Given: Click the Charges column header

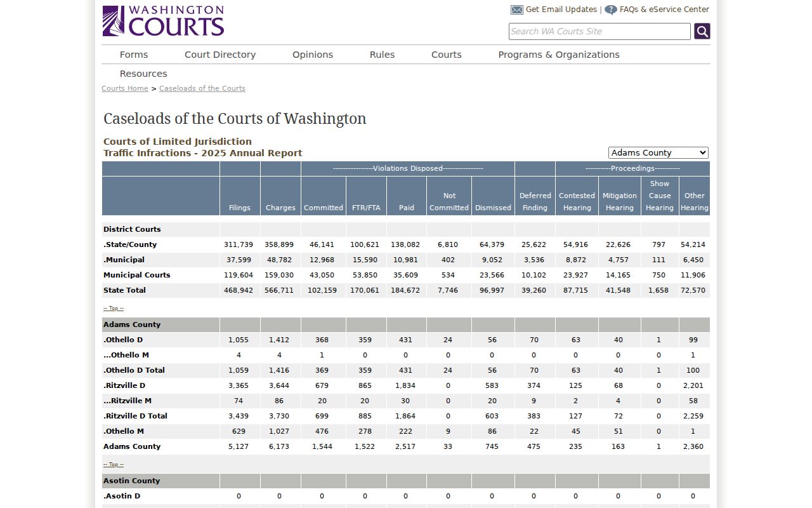Looking at the screenshot, I should 280,208.
